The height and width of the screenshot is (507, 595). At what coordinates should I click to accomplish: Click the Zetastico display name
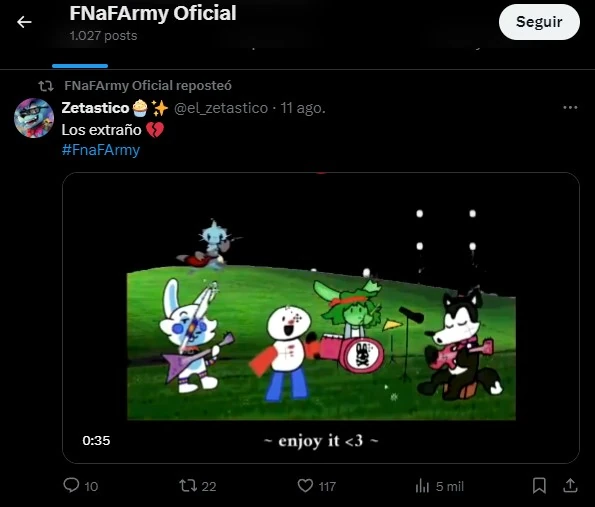[95, 108]
